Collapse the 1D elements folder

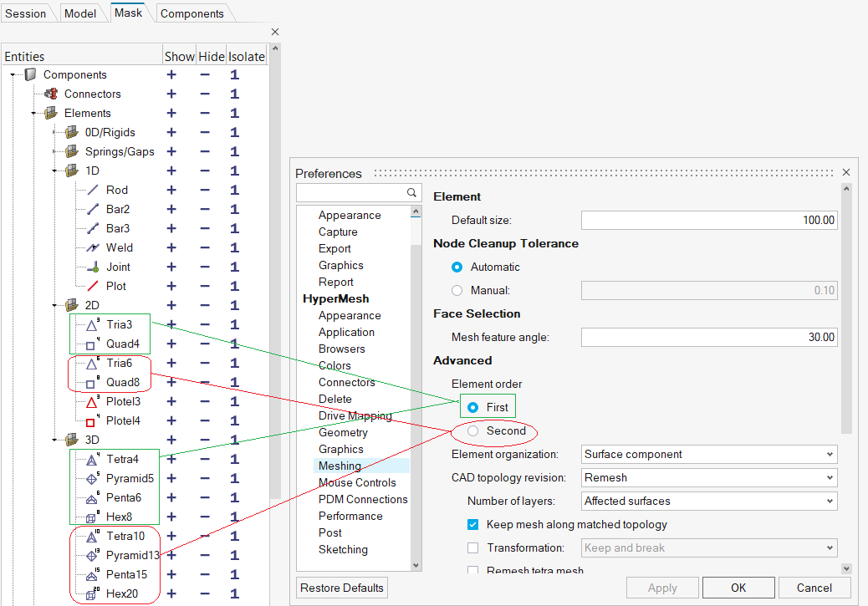point(55,171)
